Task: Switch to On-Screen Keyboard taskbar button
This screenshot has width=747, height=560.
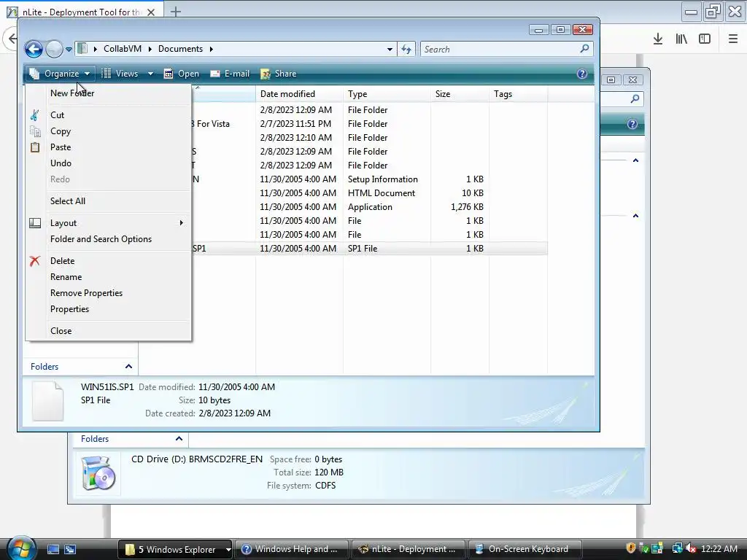Action: tap(525, 550)
